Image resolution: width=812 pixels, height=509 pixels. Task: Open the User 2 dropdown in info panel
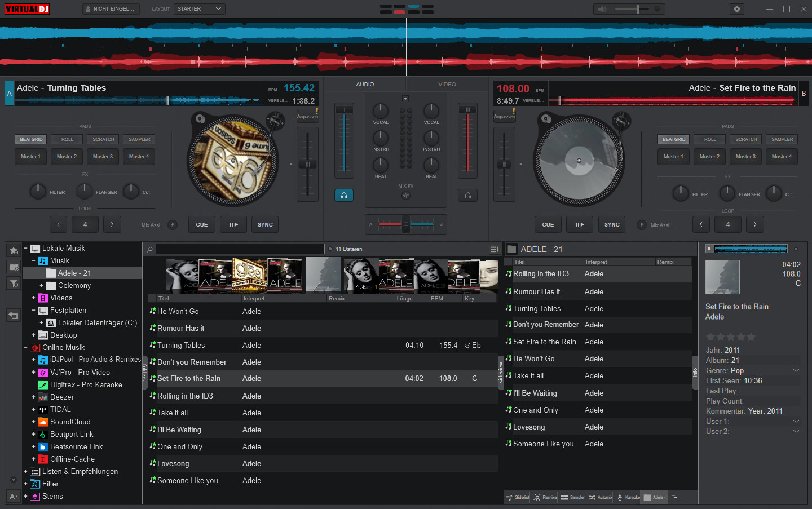(x=796, y=431)
